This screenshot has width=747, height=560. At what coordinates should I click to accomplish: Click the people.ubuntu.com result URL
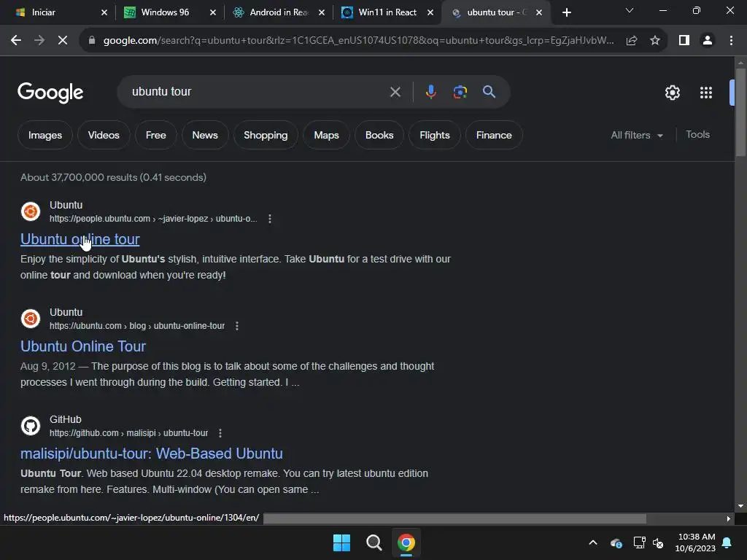click(x=153, y=219)
